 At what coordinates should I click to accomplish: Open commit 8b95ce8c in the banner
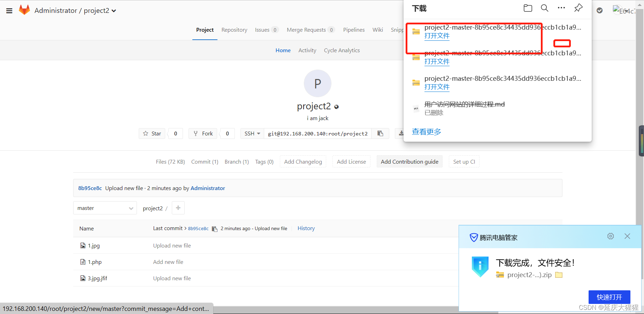coord(90,188)
